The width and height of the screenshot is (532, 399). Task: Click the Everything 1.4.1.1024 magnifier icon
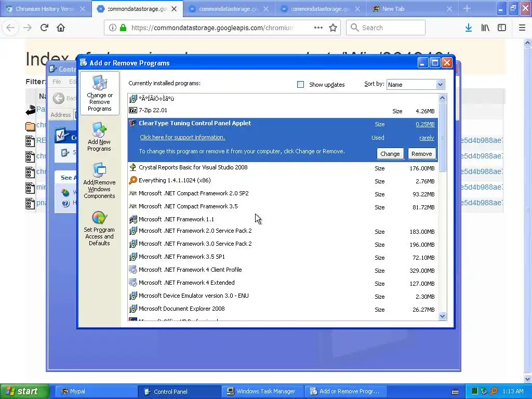click(x=133, y=180)
